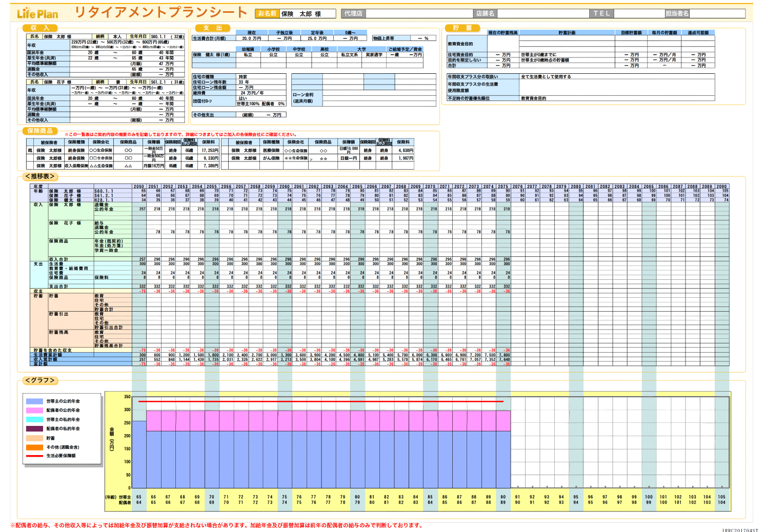Click the Life Plan logo
Screen dimensions: 765x532
point(37,13)
